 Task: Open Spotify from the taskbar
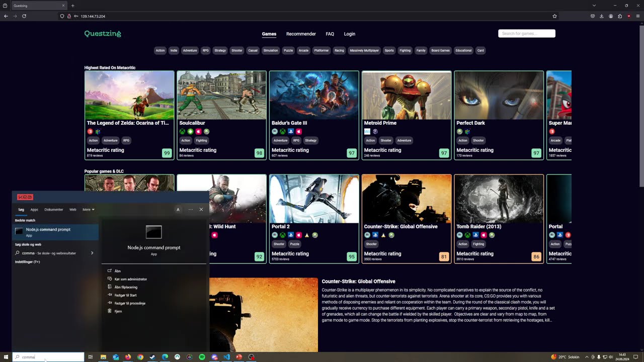click(x=202, y=357)
